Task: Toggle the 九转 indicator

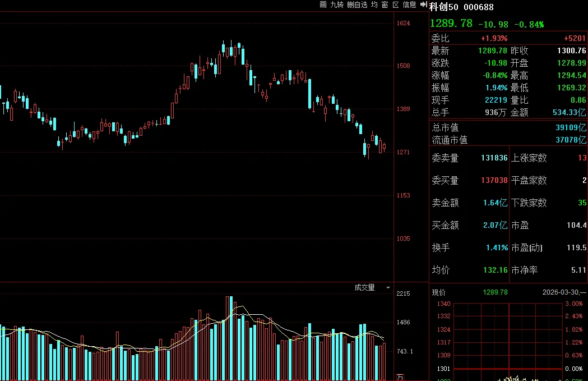Action: pyautogui.click(x=337, y=4)
